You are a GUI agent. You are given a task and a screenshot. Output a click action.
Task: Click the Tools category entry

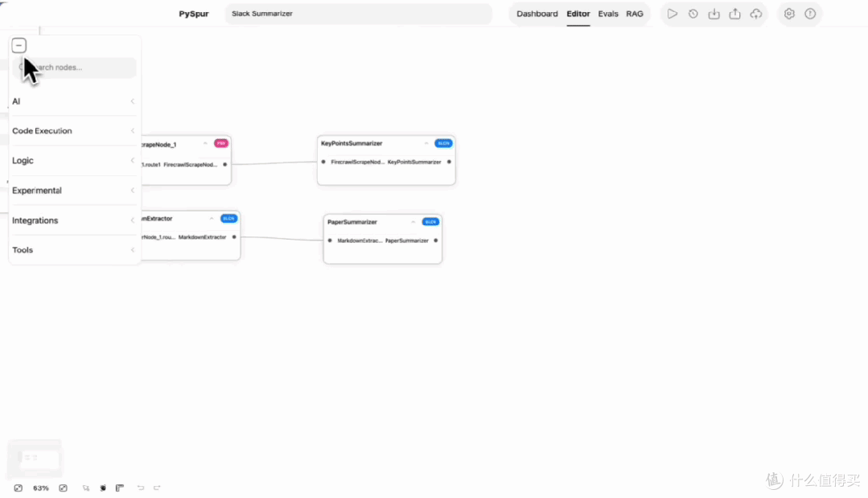(x=74, y=250)
